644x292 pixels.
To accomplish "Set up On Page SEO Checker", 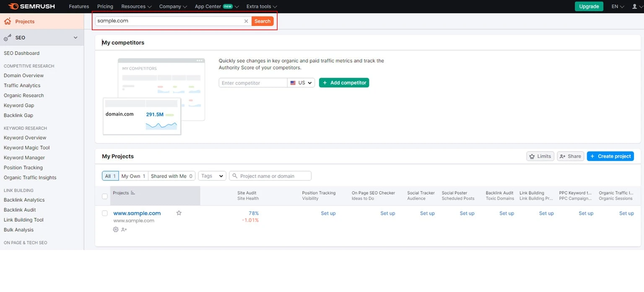I will coord(388,213).
